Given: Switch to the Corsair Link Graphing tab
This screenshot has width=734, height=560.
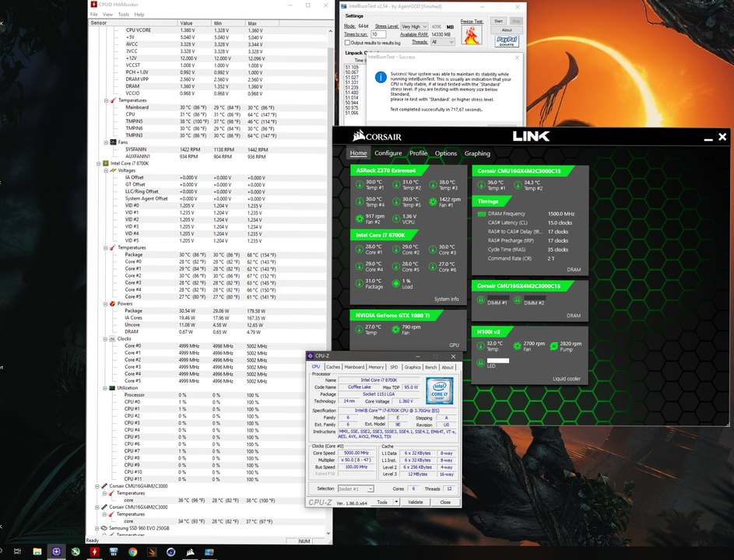Looking at the screenshot, I should pyautogui.click(x=477, y=153).
